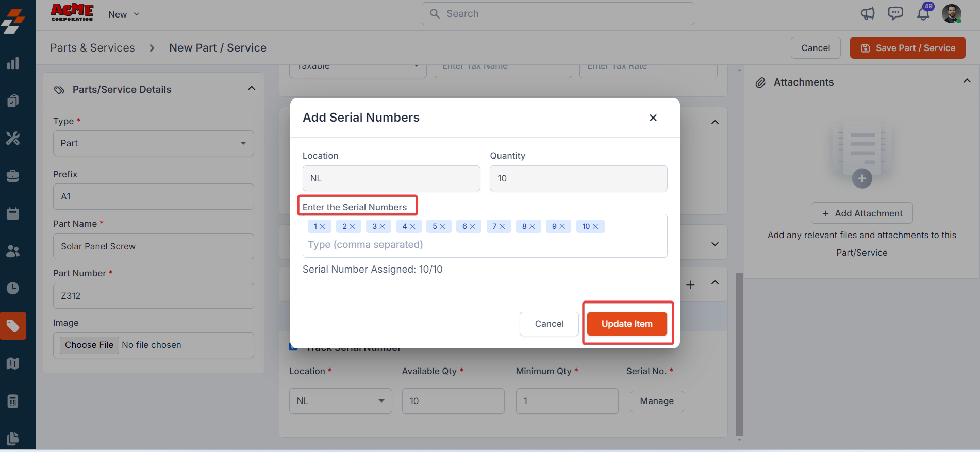Collapse the Parts/Service Details section
This screenshot has height=452, width=980.
[x=252, y=89]
